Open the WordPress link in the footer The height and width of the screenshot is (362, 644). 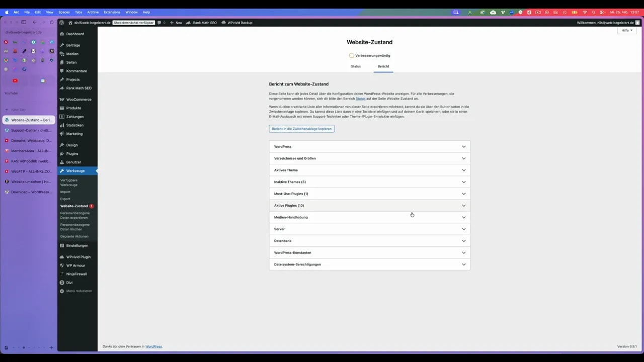click(x=153, y=346)
